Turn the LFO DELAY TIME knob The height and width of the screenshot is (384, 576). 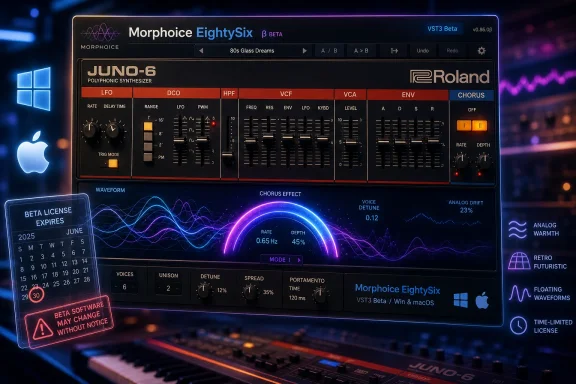click(114, 130)
